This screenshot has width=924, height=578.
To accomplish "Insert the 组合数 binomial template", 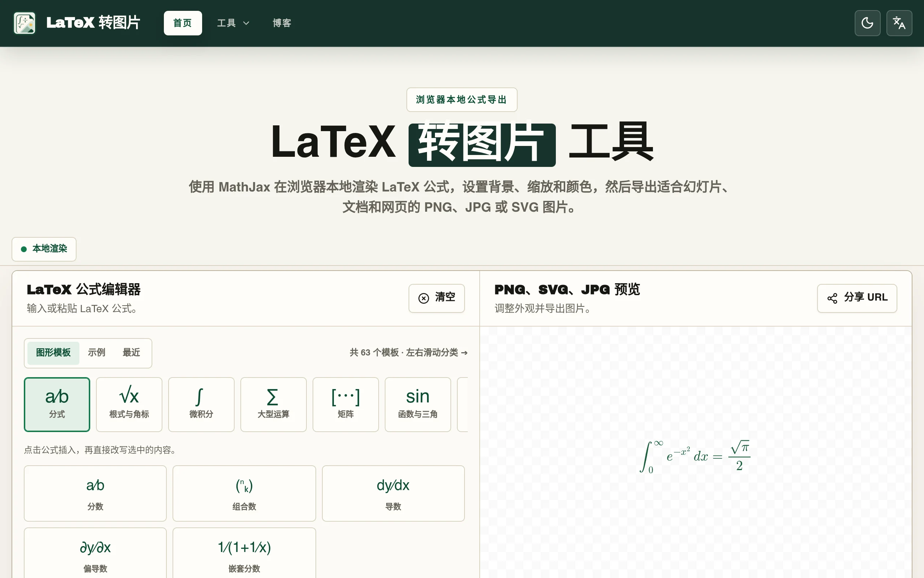I will 244,493.
